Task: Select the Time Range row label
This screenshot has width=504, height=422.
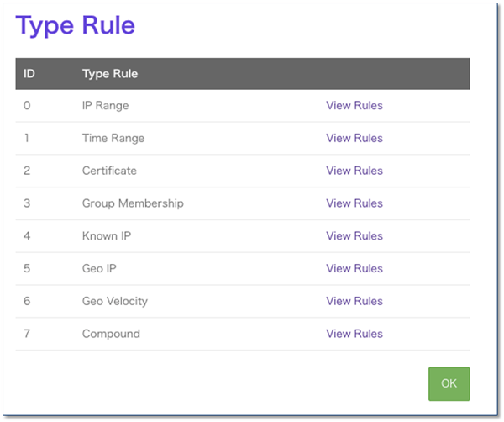Action: (x=113, y=138)
